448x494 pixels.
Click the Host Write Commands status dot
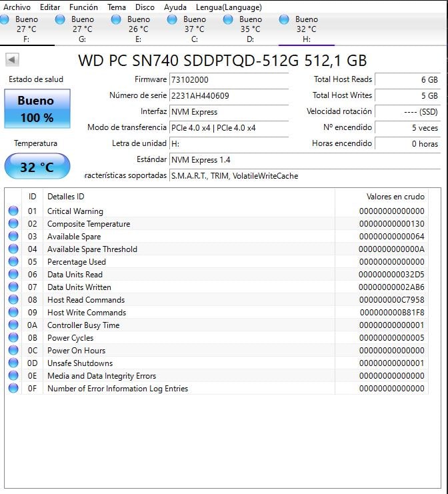click(x=13, y=312)
